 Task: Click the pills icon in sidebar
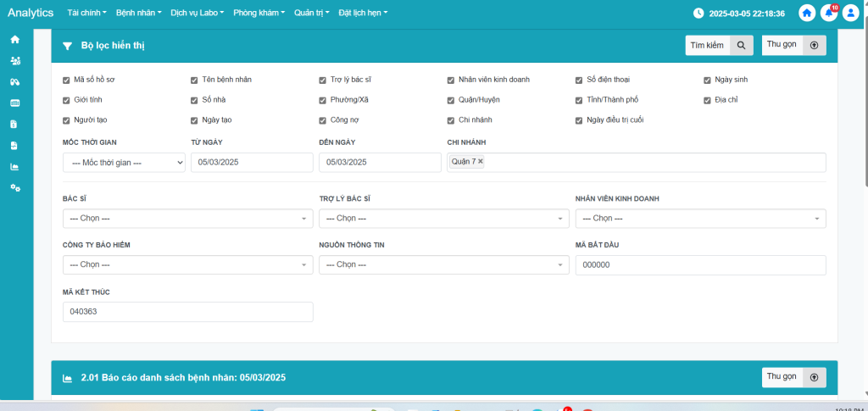pos(14,81)
